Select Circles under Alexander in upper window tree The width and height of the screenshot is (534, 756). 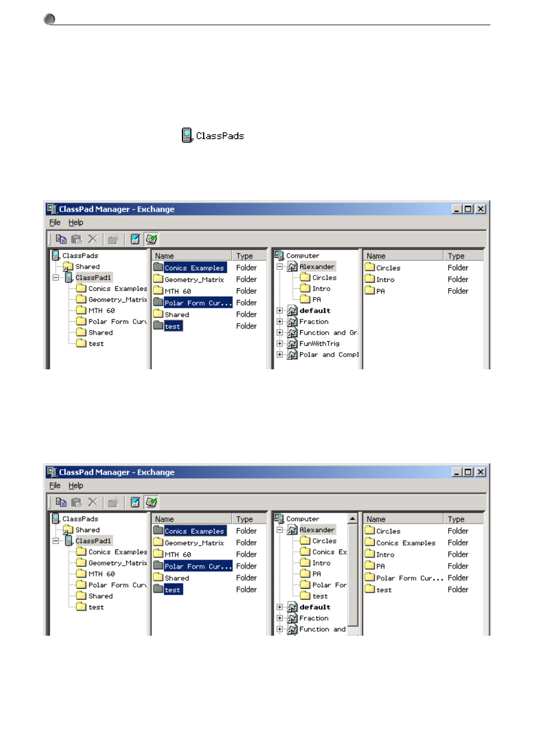click(325, 278)
